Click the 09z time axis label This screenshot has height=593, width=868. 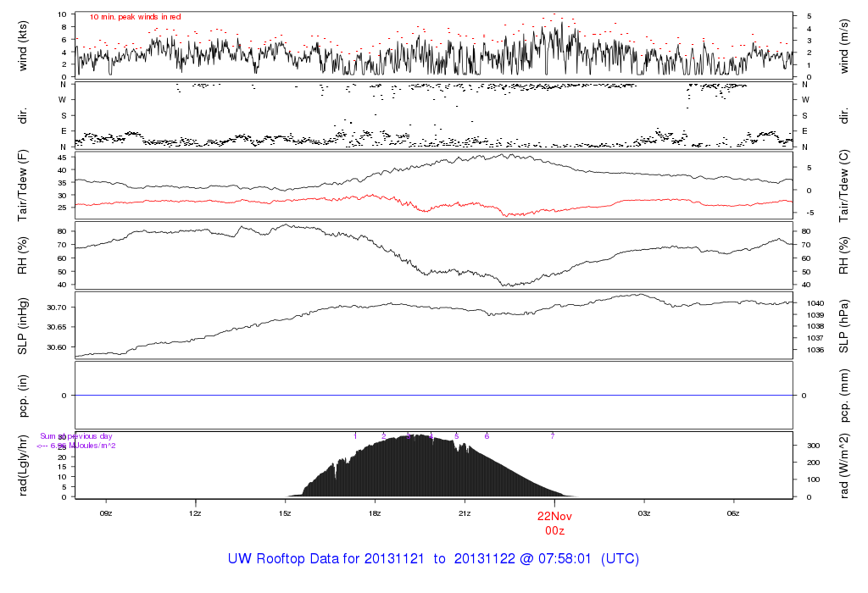click(106, 513)
